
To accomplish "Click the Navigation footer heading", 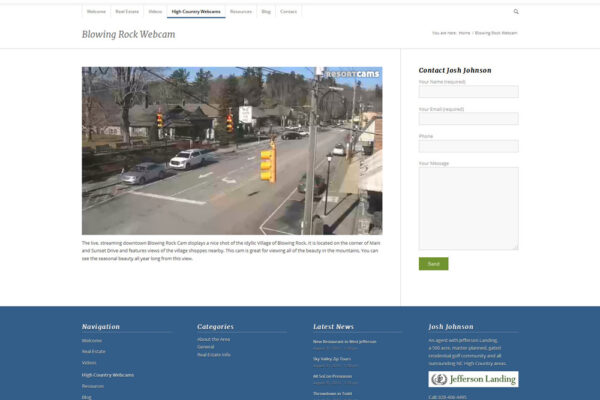I will point(101,327).
